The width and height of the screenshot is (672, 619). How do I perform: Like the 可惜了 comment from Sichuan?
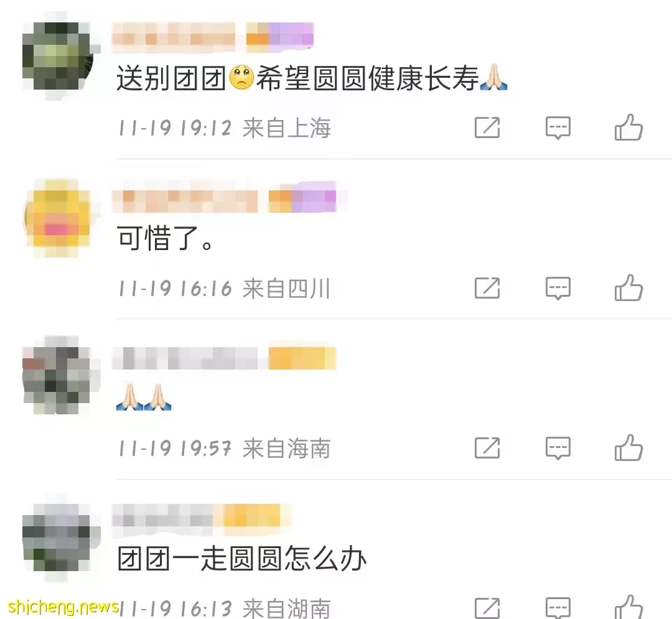pos(628,287)
